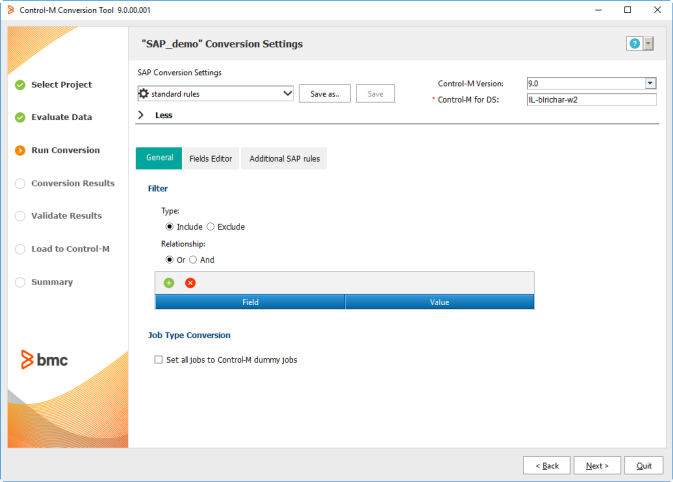Screen dimensions: 673x482
Task: Click the Conversion Results step circle
Action: 20,184
